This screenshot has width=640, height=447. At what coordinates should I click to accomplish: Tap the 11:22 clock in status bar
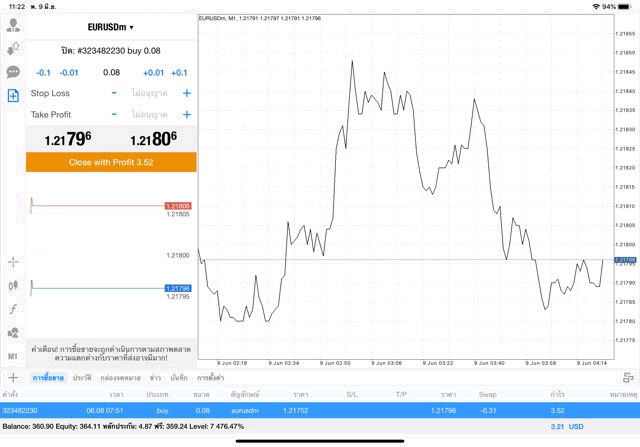point(17,7)
